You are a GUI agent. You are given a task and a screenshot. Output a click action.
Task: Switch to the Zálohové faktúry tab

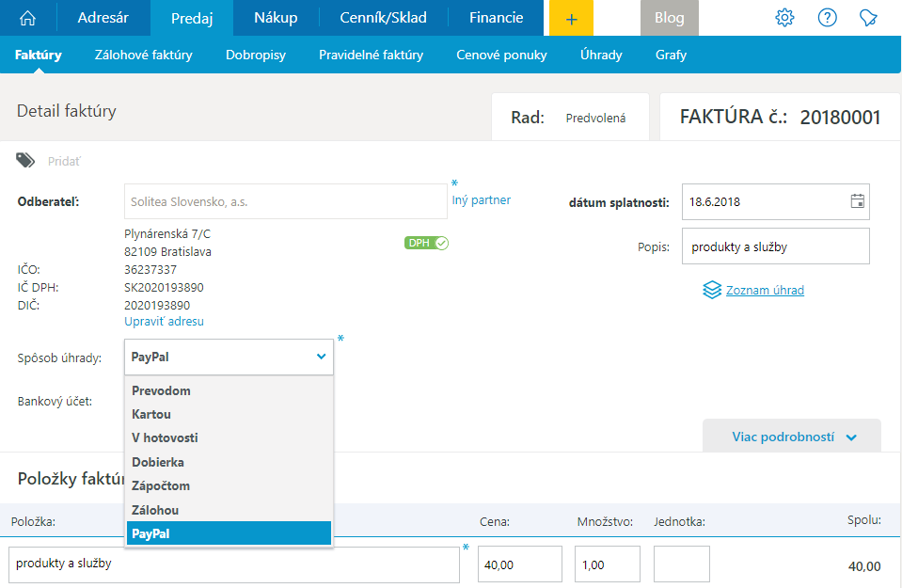click(144, 55)
